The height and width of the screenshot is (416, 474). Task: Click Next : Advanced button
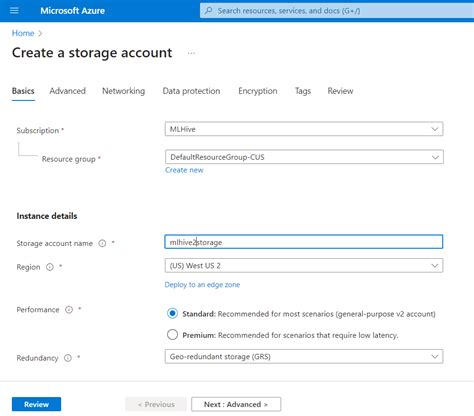pos(236,404)
